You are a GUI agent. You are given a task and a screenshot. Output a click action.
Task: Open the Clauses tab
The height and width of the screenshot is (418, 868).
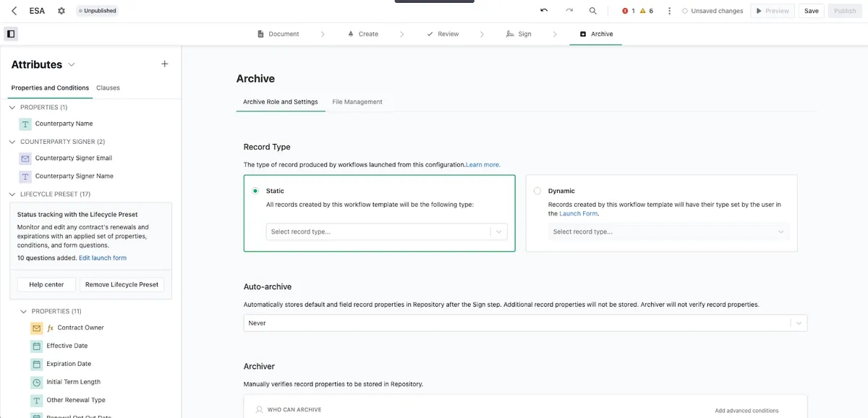[x=109, y=88]
